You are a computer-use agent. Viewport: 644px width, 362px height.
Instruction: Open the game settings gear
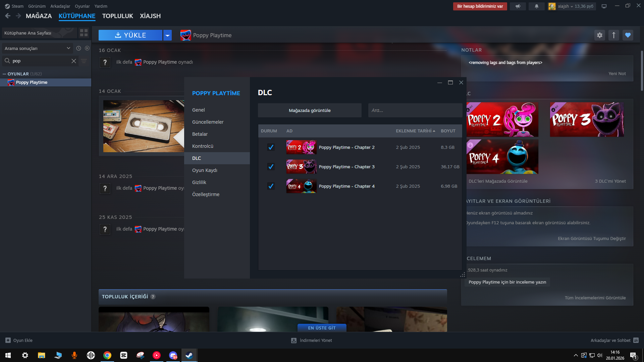click(600, 35)
